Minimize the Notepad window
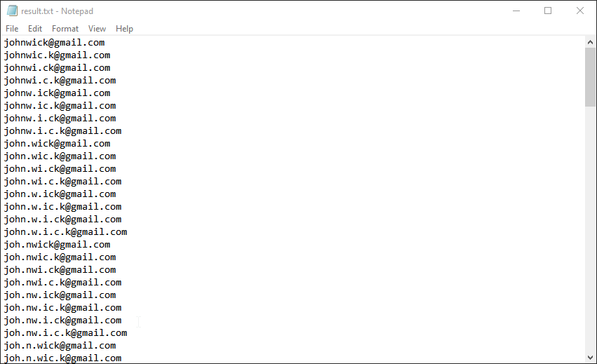 [516, 11]
